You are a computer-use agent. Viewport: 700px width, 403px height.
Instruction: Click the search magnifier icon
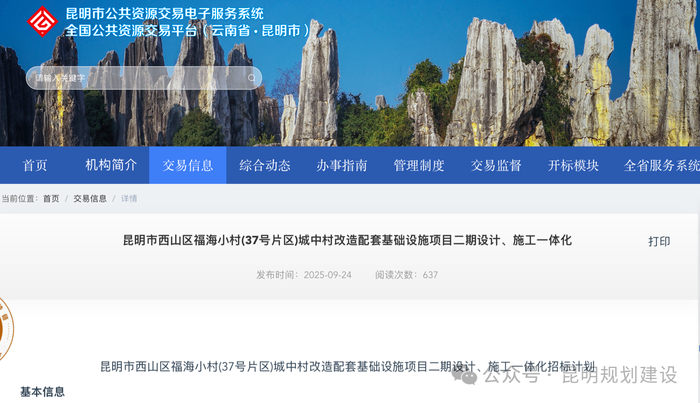[x=249, y=77]
